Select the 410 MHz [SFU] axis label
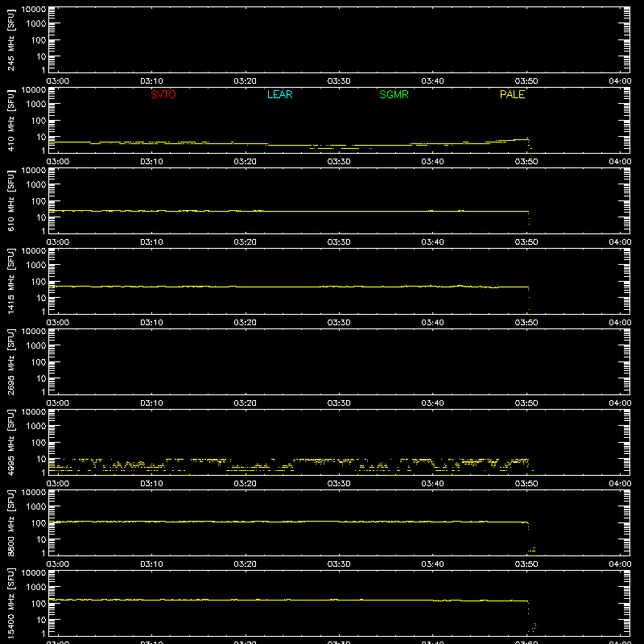 10,121
